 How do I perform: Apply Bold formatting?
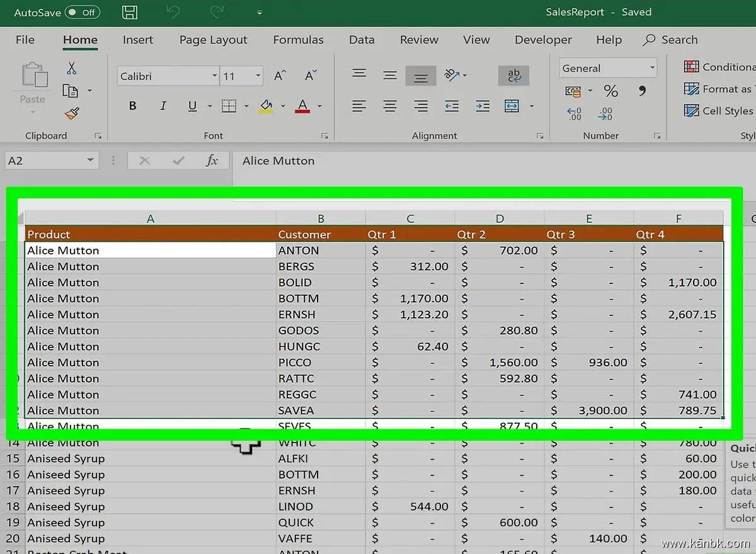tap(132, 106)
